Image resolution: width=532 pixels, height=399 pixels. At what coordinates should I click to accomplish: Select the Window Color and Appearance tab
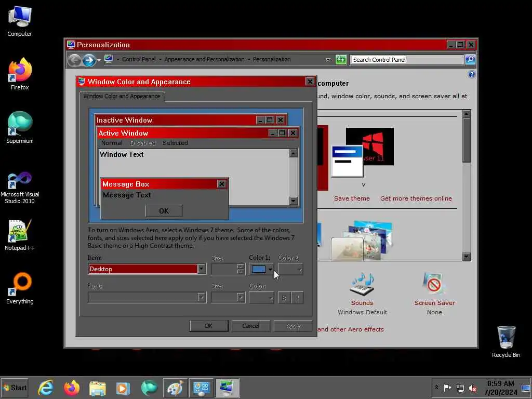point(122,96)
